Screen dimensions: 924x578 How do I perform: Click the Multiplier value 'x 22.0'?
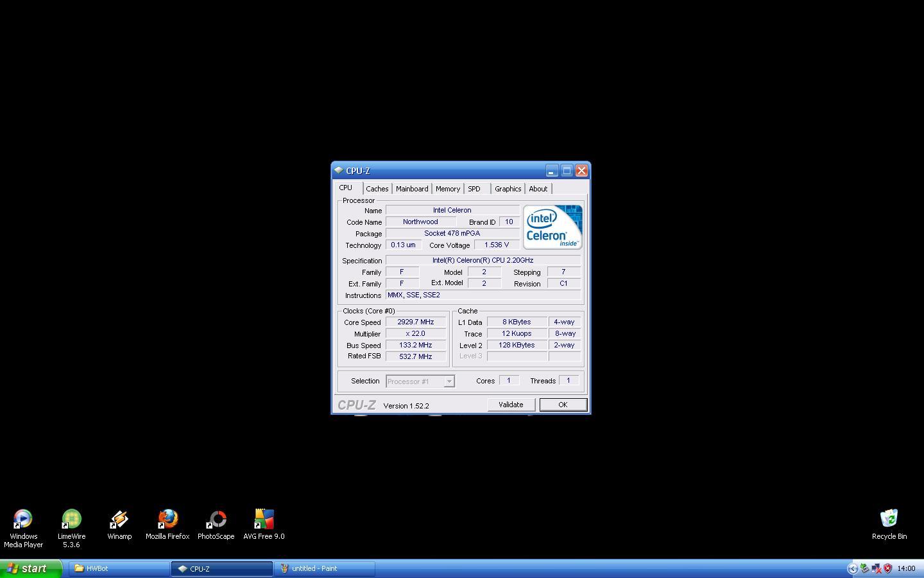point(416,333)
